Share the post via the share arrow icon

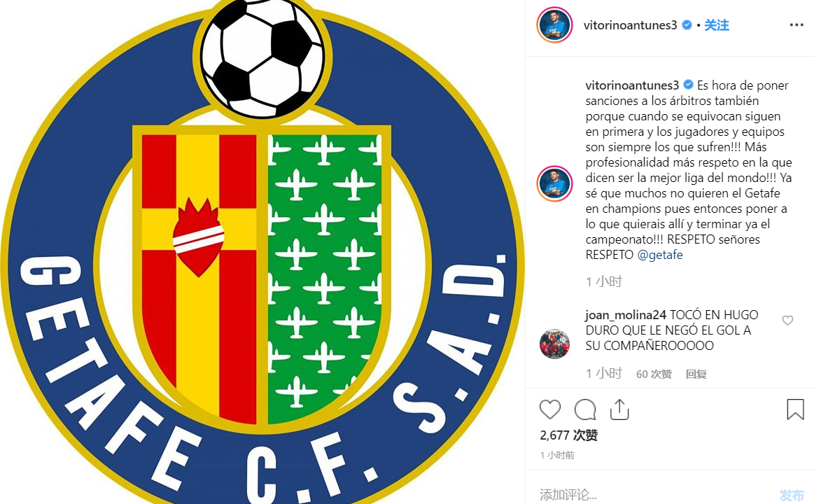619,409
